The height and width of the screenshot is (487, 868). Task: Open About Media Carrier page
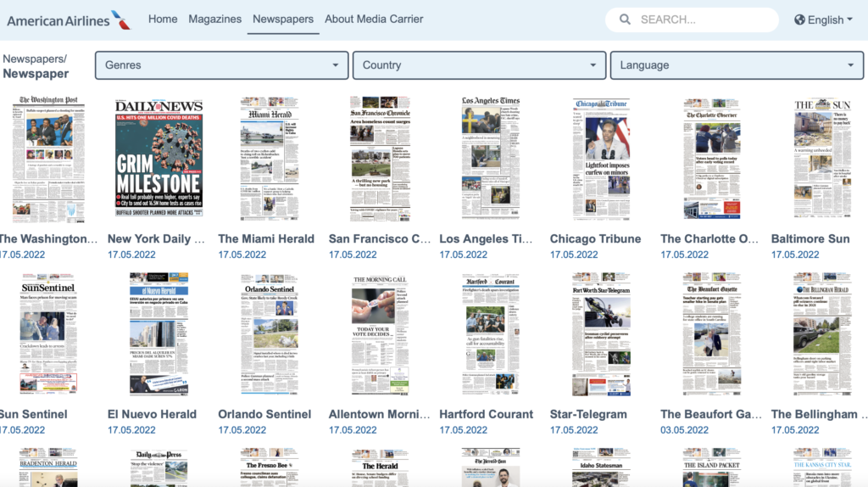point(374,19)
